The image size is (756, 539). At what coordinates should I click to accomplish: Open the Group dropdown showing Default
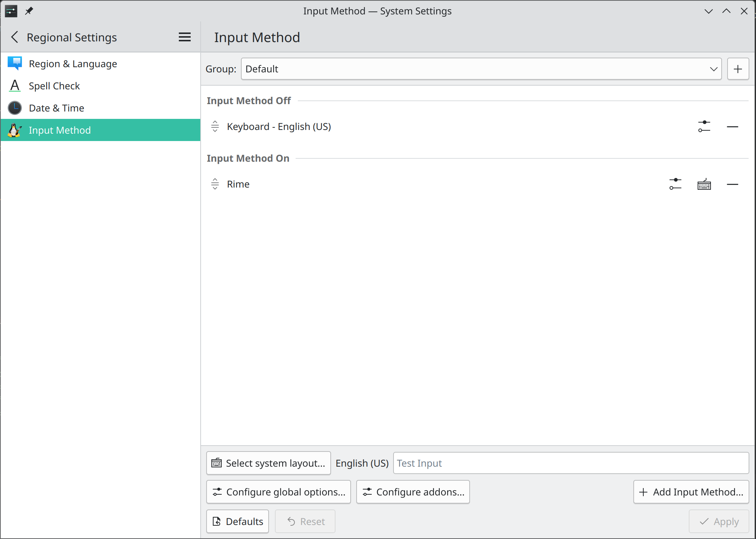(480, 69)
